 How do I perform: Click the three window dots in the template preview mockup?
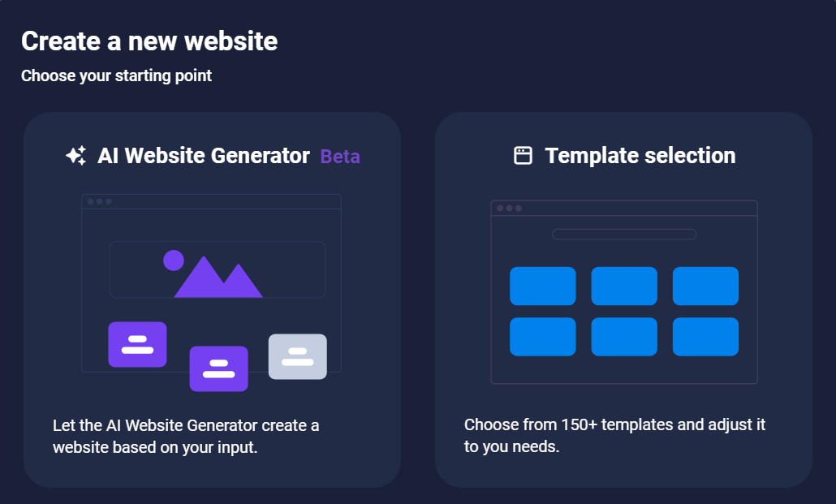[x=509, y=208]
